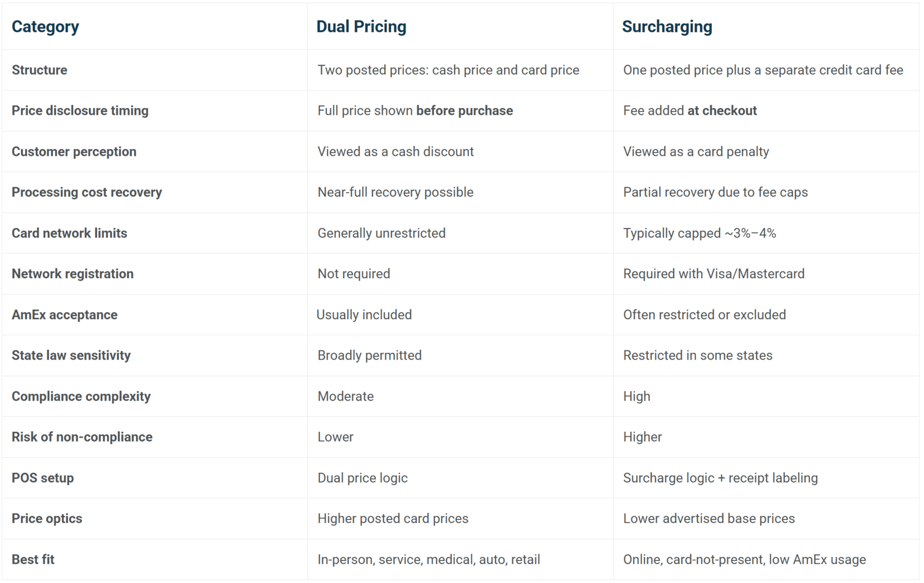
Task: Click "Required with Visa/Mastercard" cell
Action: pos(713,274)
